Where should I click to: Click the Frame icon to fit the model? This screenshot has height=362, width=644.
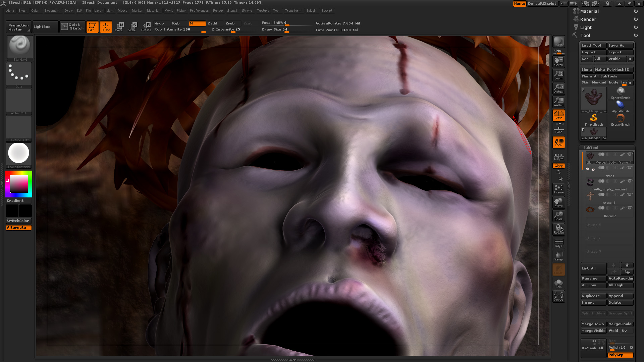[558, 189]
